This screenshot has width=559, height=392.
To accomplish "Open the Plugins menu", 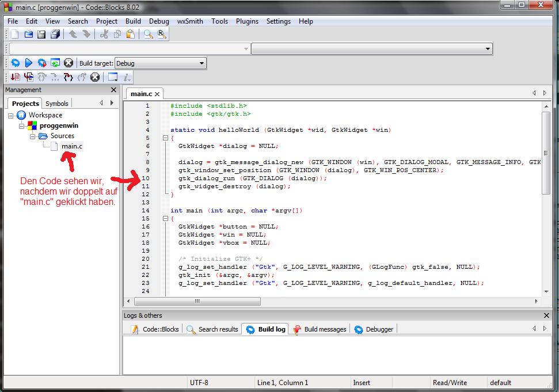I will tap(247, 21).
